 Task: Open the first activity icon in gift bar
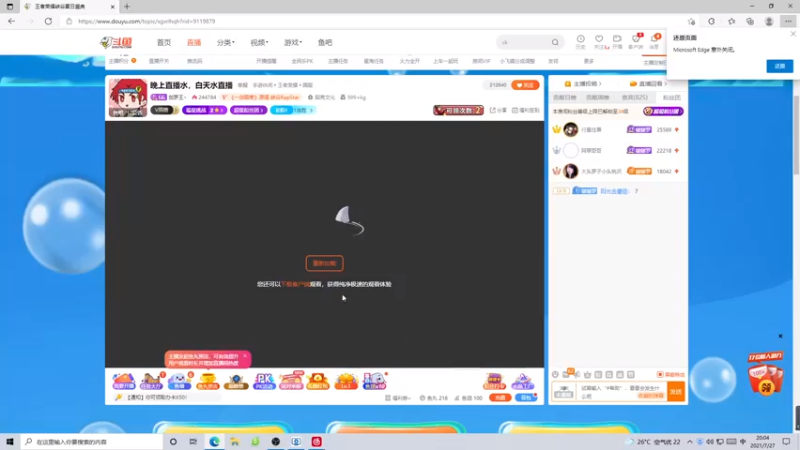click(123, 381)
